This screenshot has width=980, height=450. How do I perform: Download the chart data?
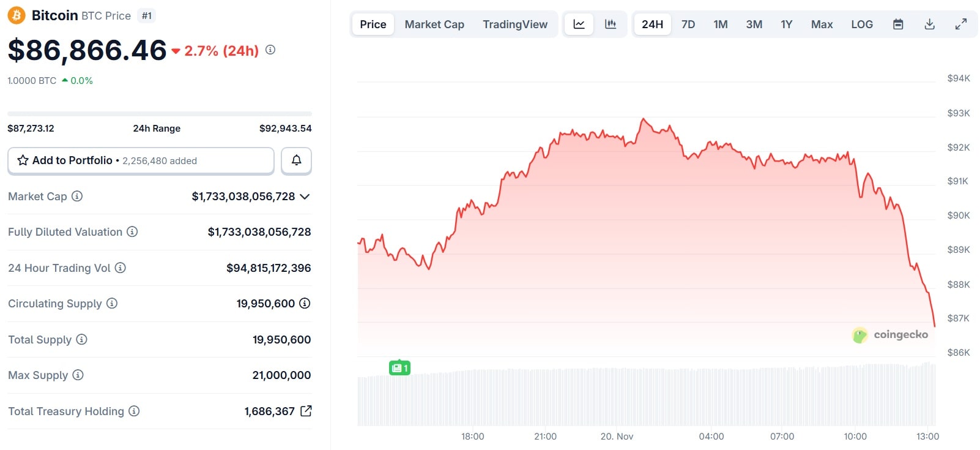(930, 24)
